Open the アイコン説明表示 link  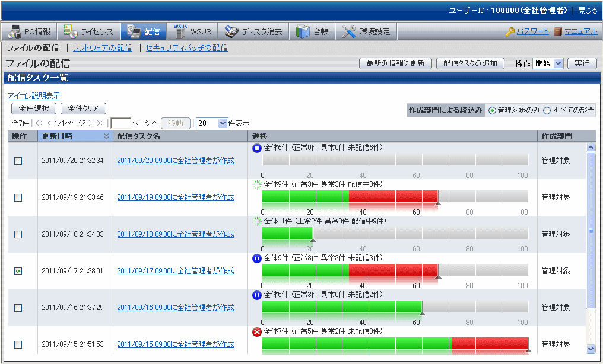pyautogui.click(x=34, y=95)
